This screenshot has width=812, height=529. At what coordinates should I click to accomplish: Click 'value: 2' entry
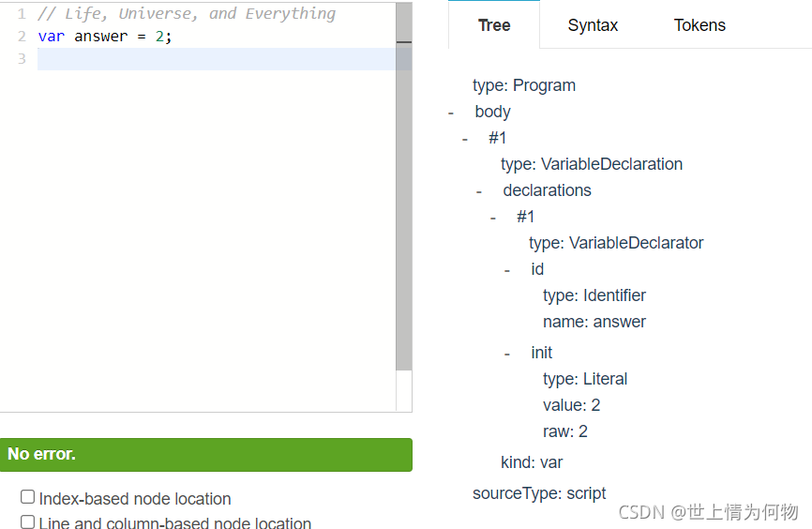point(571,405)
